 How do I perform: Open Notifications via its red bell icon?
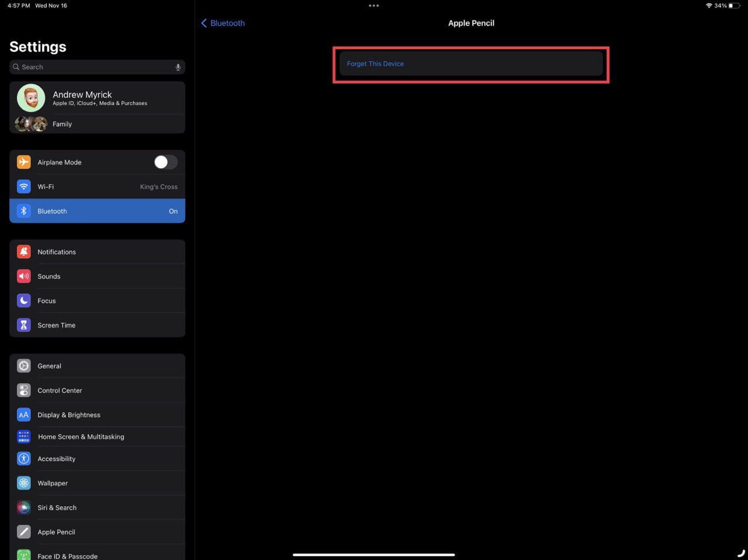tap(23, 252)
